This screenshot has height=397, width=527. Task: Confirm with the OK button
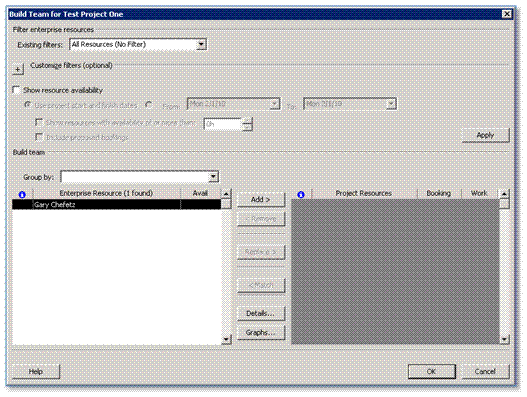[x=432, y=371]
